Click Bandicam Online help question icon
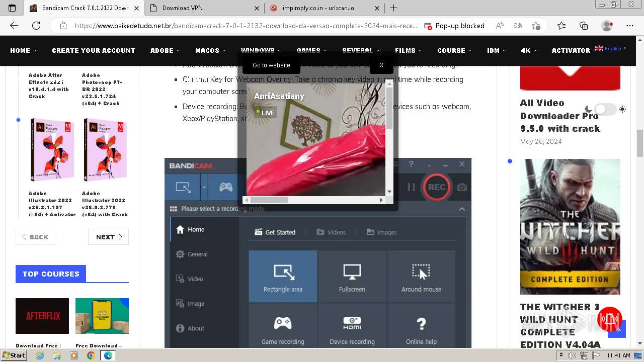644x362 pixels. point(421,323)
